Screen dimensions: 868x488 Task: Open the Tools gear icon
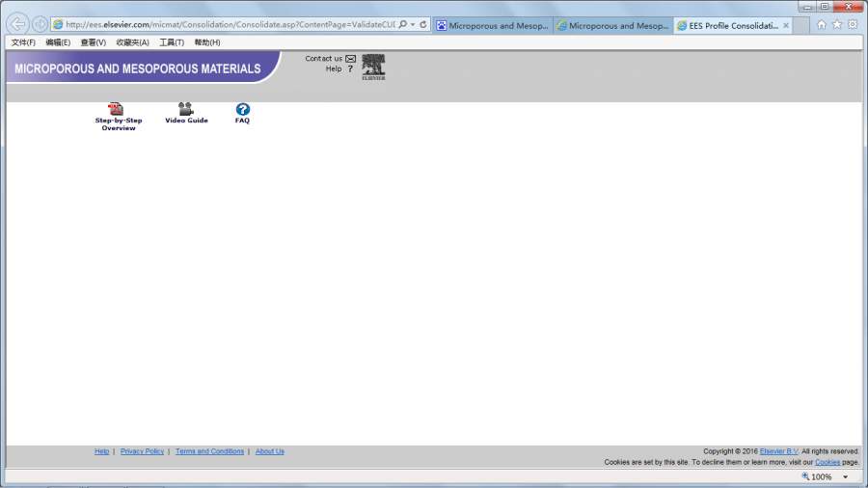[x=853, y=24]
